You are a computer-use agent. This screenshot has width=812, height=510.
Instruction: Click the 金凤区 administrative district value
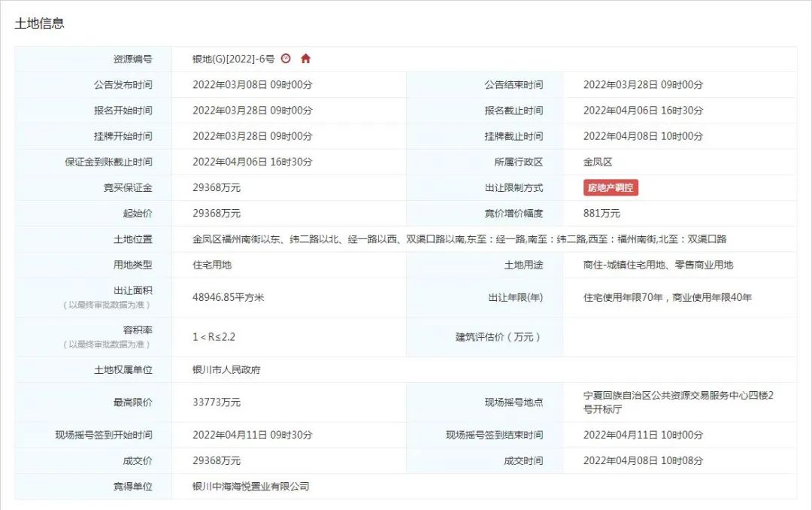coord(598,162)
